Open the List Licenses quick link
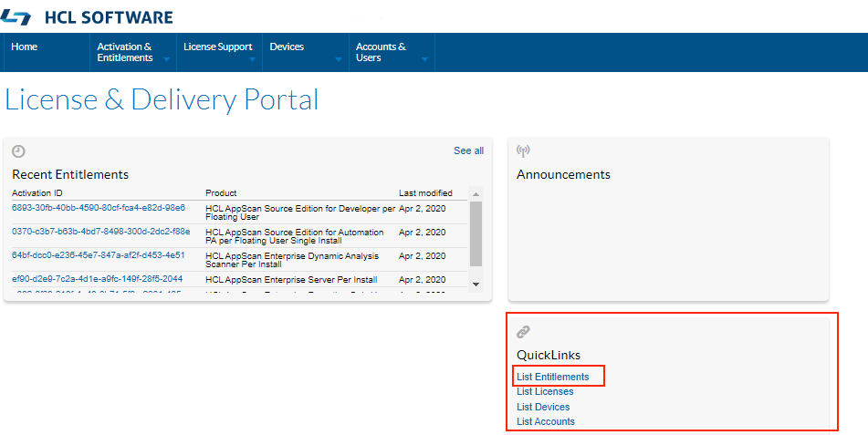Image resolution: width=868 pixels, height=435 pixels. (545, 391)
